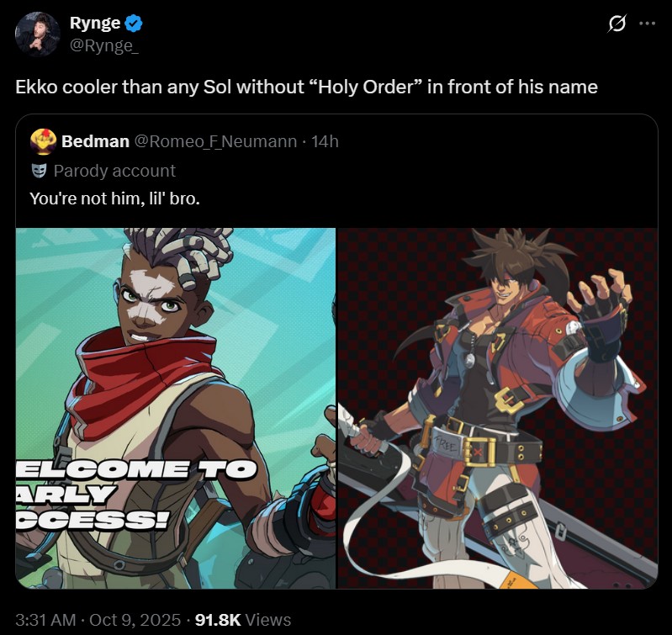Image resolution: width=672 pixels, height=635 pixels.
Task: Click Bedman's avatar in the quoted post
Action: [x=43, y=141]
